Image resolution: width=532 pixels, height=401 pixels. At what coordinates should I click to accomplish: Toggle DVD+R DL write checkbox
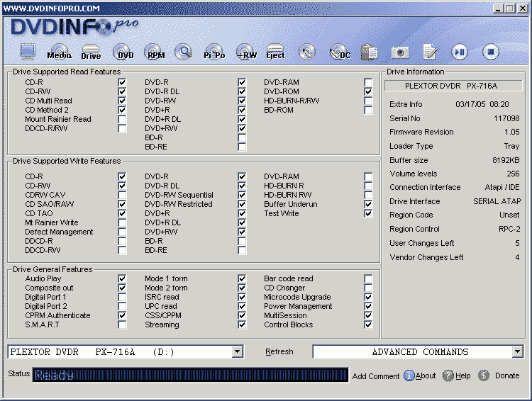pyautogui.click(x=242, y=222)
